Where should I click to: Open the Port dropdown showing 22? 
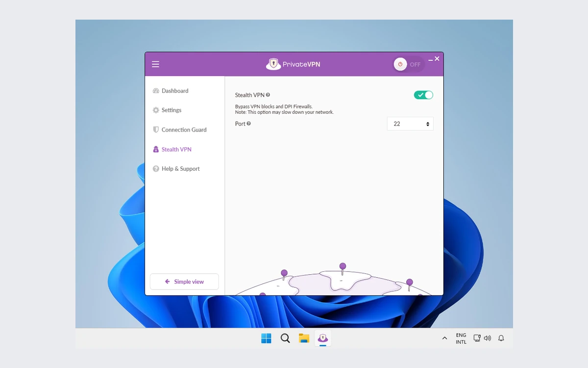(410, 124)
